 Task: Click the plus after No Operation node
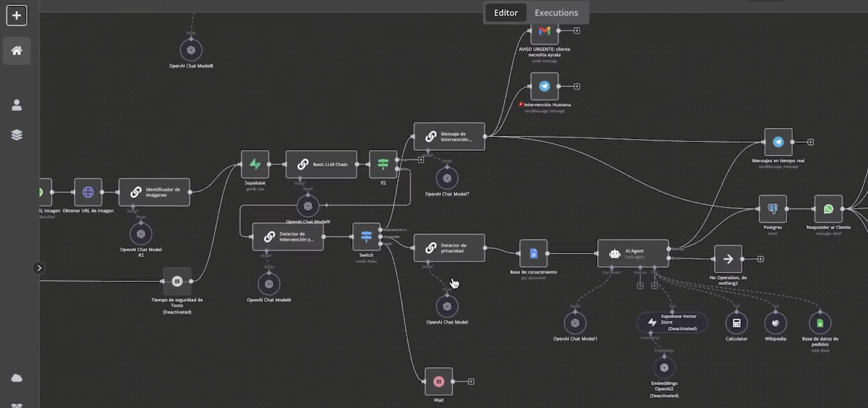[x=760, y=259]
